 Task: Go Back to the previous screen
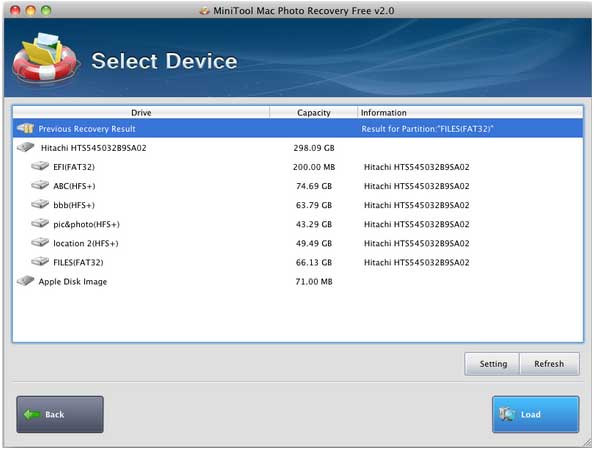point(60,414)
